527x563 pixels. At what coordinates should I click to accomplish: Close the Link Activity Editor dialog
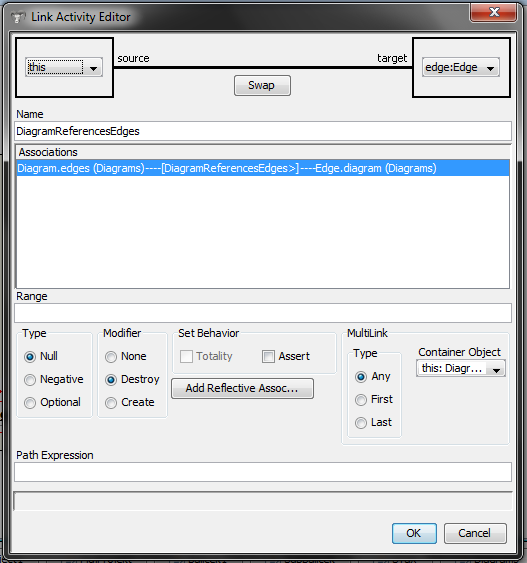click(494, 13)
